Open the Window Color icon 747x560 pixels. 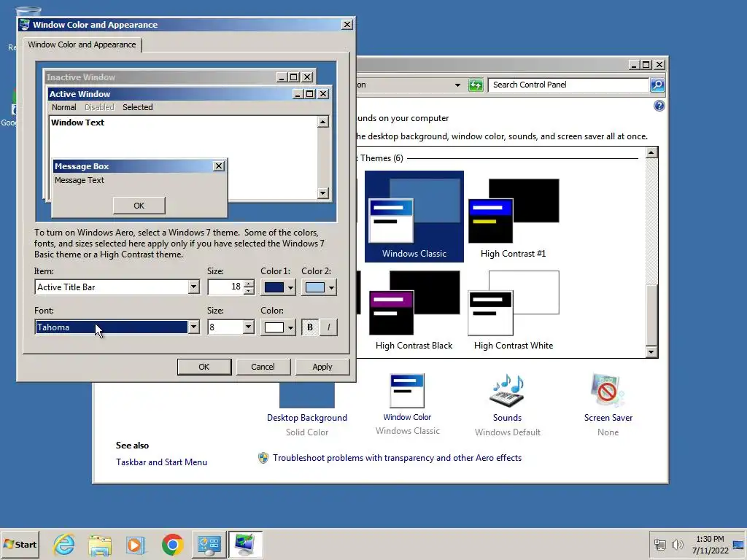pos(407,391)
